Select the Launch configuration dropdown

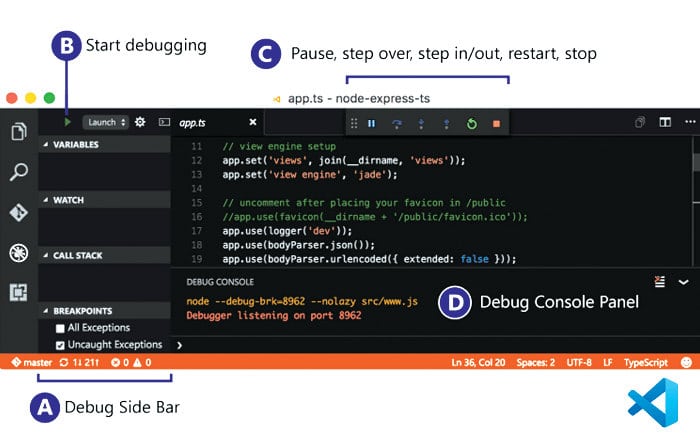[x=105, y=122]
